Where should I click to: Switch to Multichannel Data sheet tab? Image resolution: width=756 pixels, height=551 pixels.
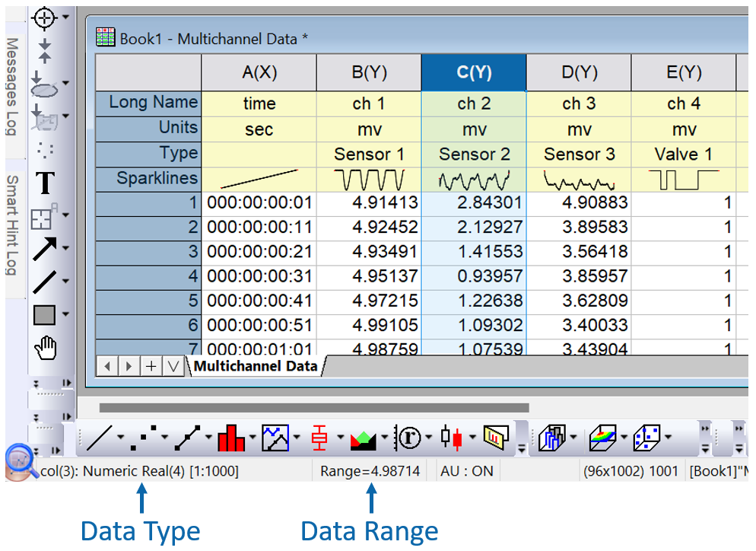(x=256, y=366)
